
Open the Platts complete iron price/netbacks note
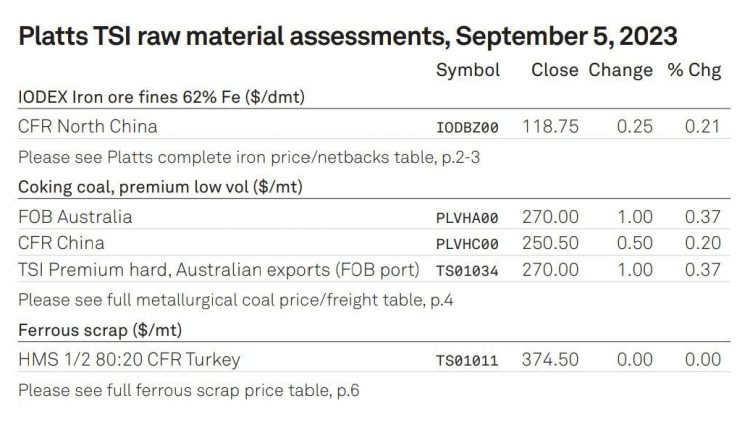click(x=249, y=157)
